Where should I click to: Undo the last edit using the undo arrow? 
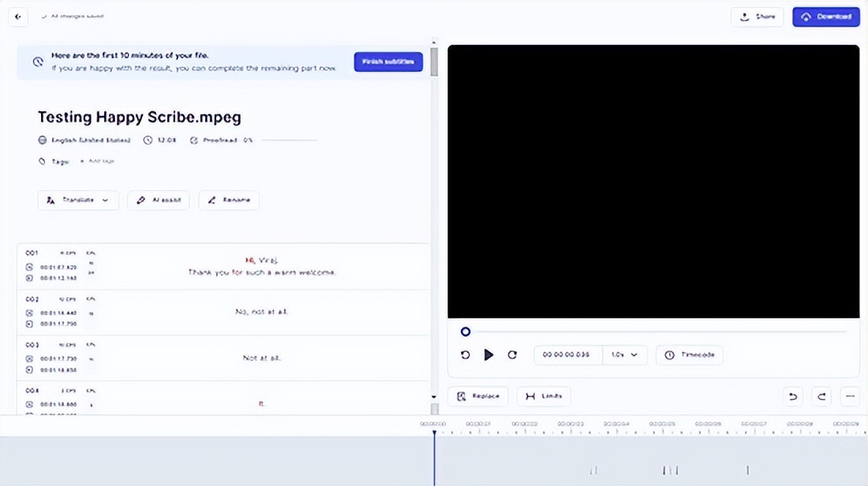pyautogui.click(x=792, y=396)
